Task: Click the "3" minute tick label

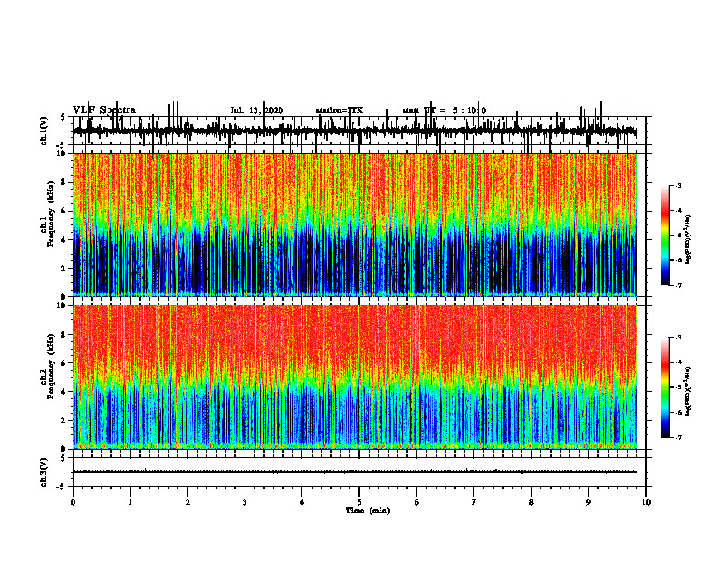Action: [245, 502]
